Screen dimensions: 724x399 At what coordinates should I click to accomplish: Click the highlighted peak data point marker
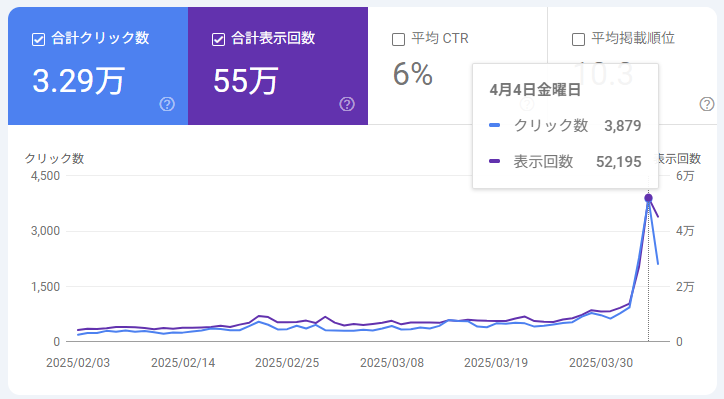coord(648,198)
